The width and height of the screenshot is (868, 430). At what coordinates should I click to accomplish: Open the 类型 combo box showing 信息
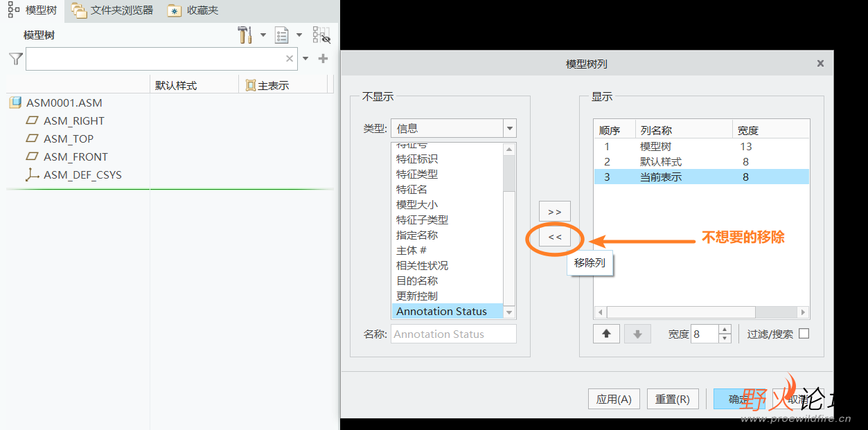[x=453, y=128]
